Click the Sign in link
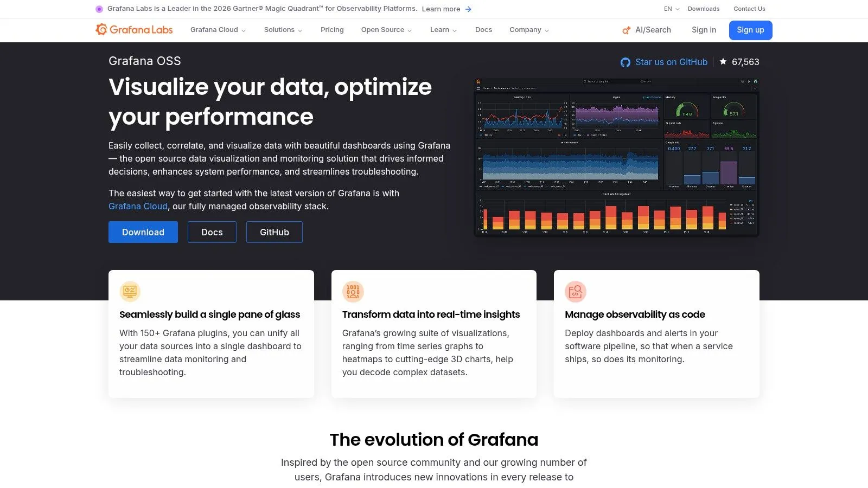The width and height of the screenshot is (868, 488). [704, 30]
